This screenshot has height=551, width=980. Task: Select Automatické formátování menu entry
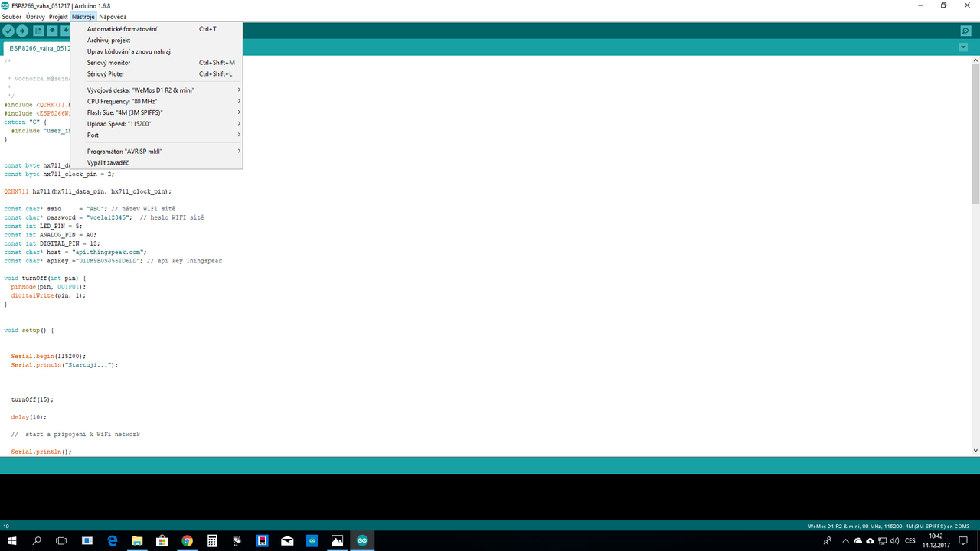(156, 29)
